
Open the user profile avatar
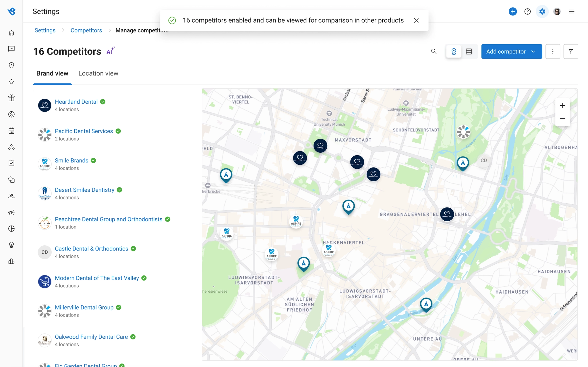(557, 11)
